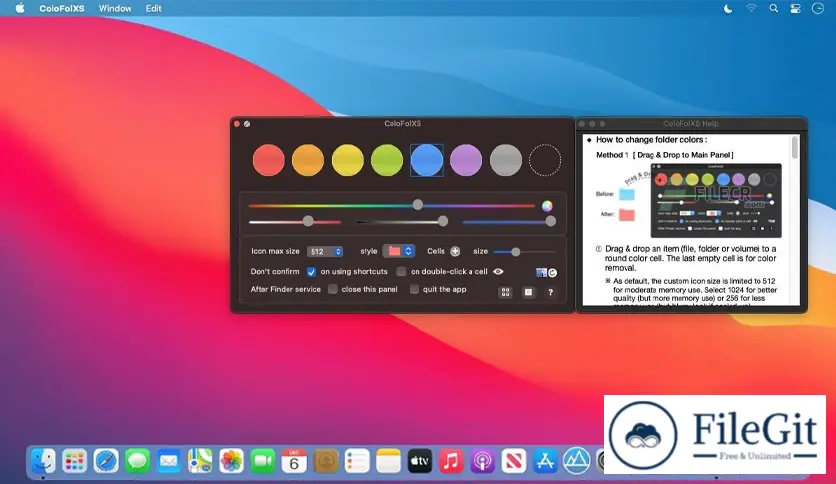Open Control Center in menu bar

click(795, 9)
